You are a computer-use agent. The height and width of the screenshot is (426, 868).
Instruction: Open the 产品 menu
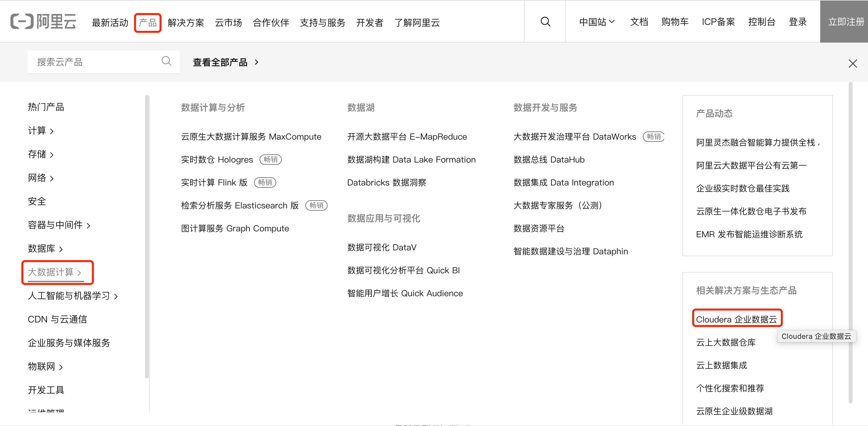(x=148, y=22)
